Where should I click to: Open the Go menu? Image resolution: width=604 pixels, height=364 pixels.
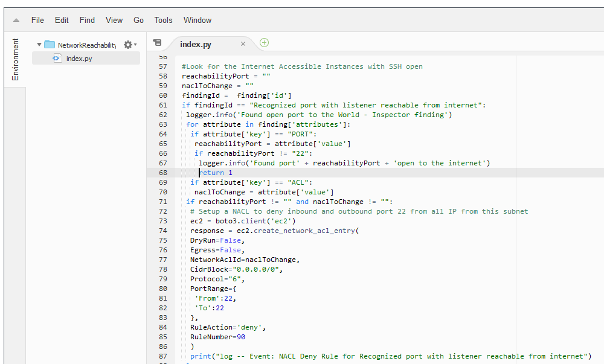[x=139, y=20]
